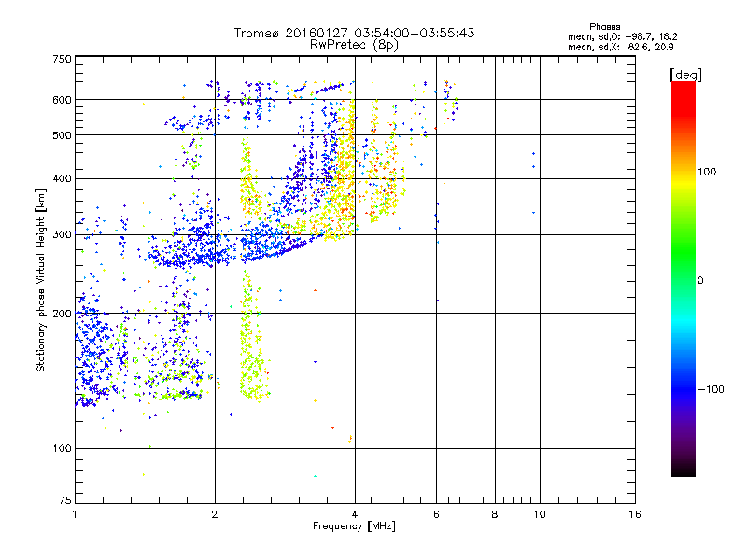Click the y-axis tick label '75'

[65, 500]
